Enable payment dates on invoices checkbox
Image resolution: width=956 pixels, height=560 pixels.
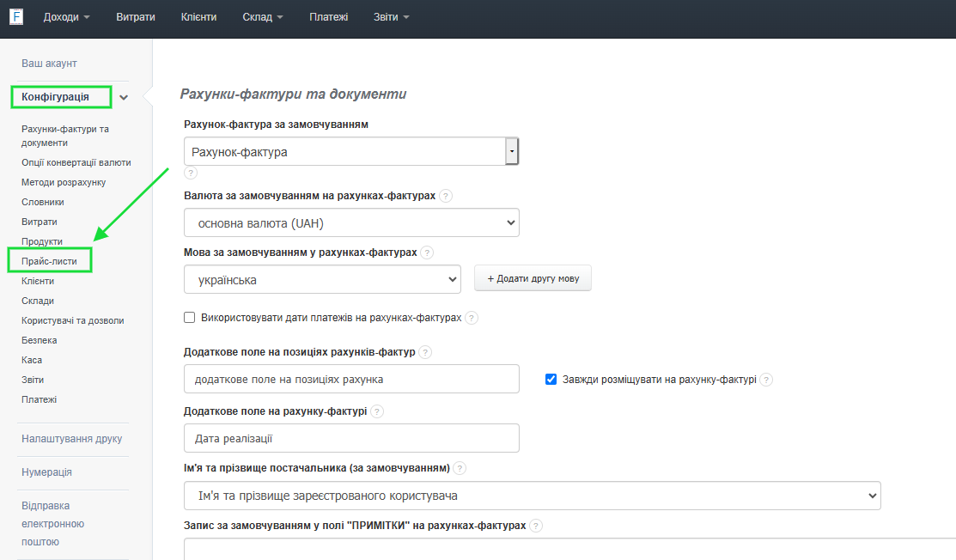point(190,318)
